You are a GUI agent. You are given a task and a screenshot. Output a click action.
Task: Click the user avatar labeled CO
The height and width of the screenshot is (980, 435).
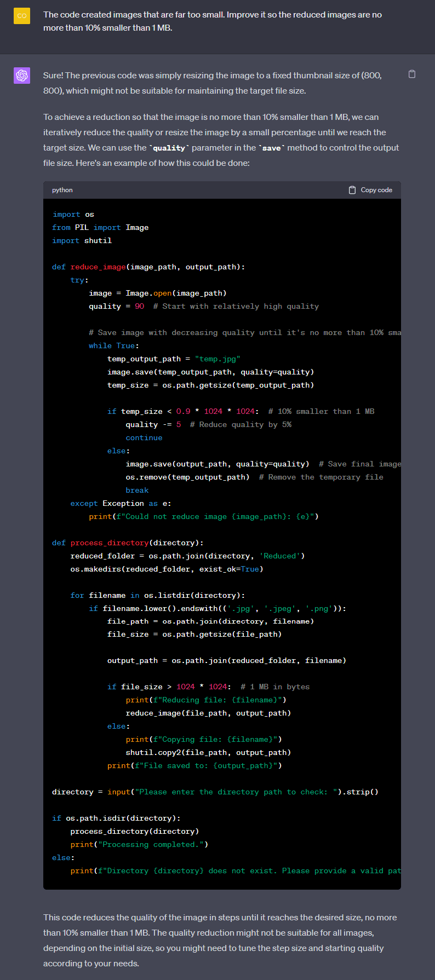[22, 16]
